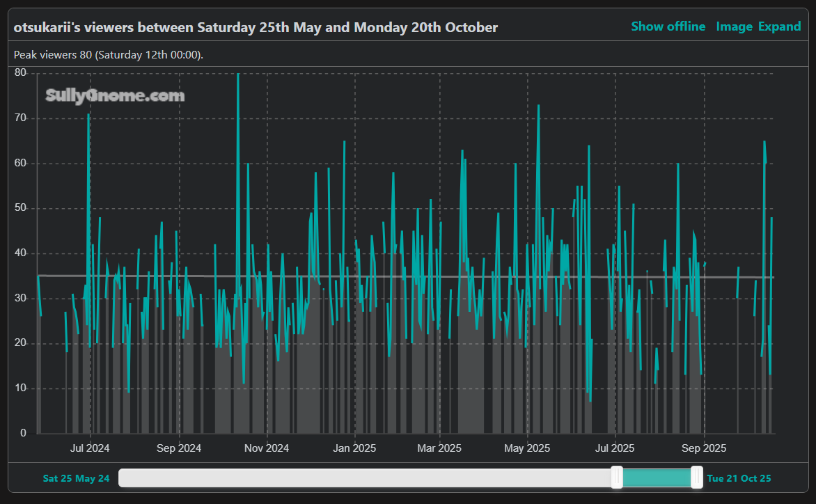The image size is (816, 504).
Task: Select the Jan 2025 x-axis label
Action: [x=354, y=448]
